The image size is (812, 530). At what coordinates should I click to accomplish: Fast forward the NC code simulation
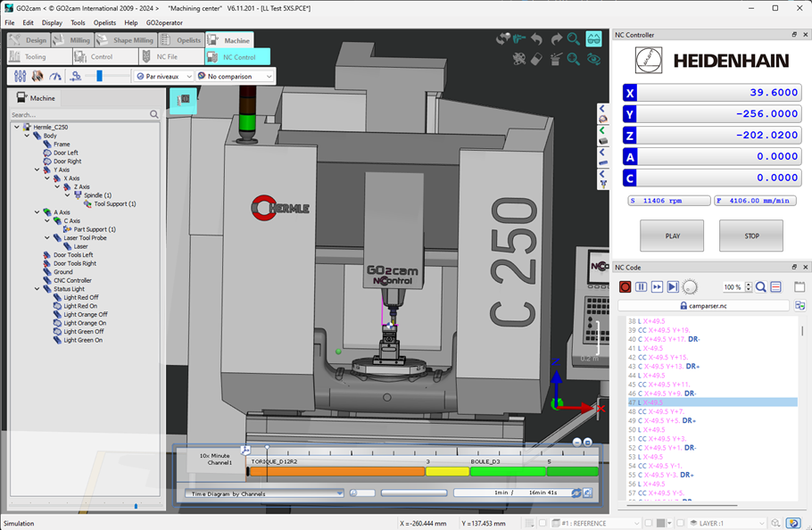pyautogui.click(x=657, y=286)
